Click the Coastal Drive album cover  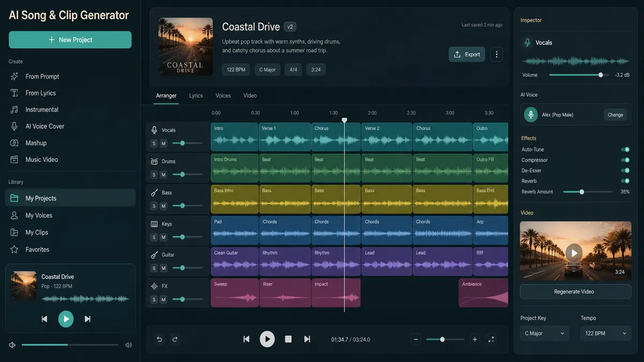(x=186, y=47)
